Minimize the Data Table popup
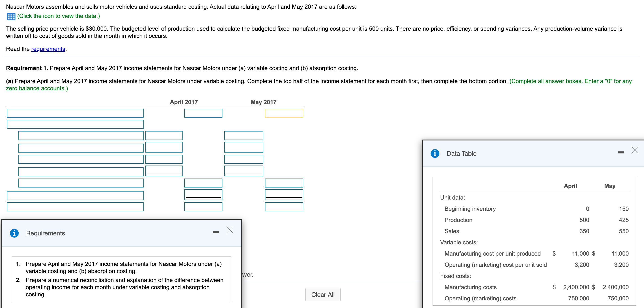Image resolution: width=644 pixels, height=308 pixels. [x=621, y=152]
